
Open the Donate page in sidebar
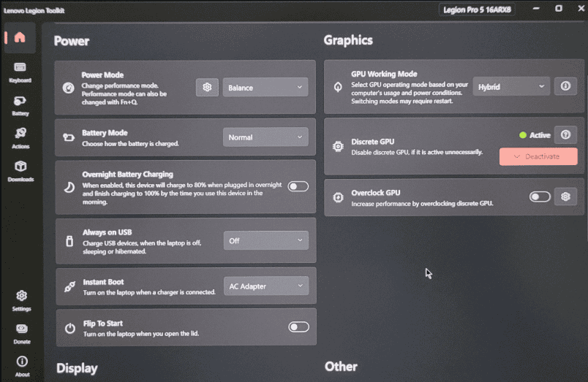pos(22,334)
